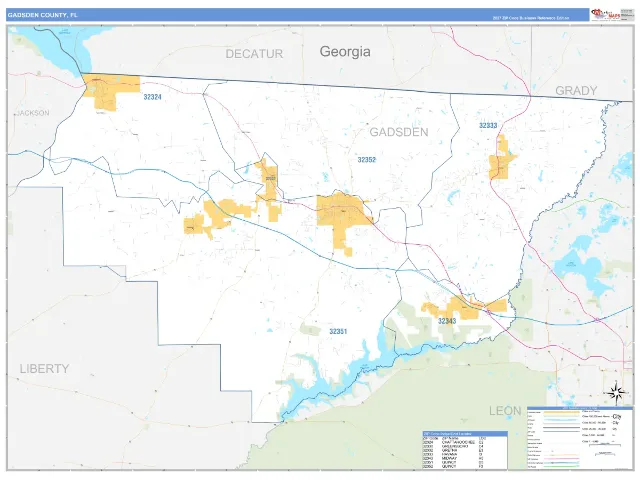Click the 'LEON' county label

(505, 411)
